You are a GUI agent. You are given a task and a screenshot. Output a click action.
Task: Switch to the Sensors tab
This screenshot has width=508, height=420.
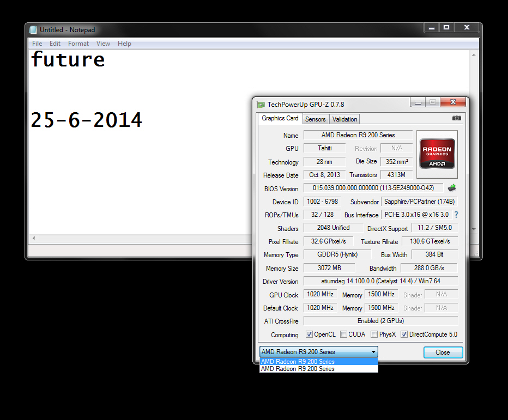316,119
